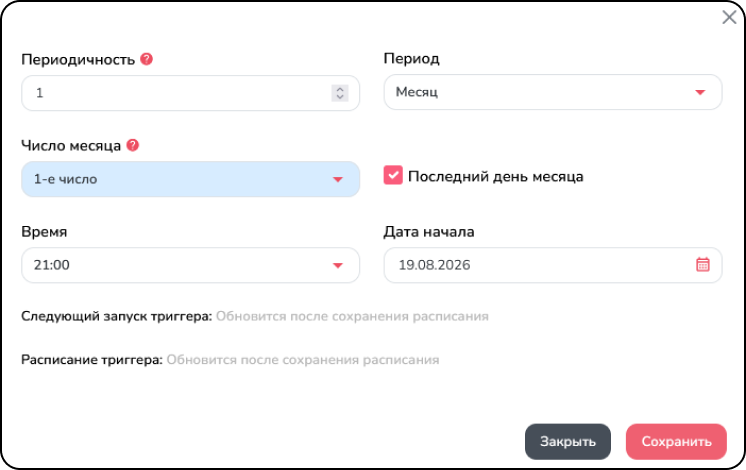Click the red arrow in Число месяца field
Screen dimensions: 746x470
pyautogui.click(x=338, y=179)
